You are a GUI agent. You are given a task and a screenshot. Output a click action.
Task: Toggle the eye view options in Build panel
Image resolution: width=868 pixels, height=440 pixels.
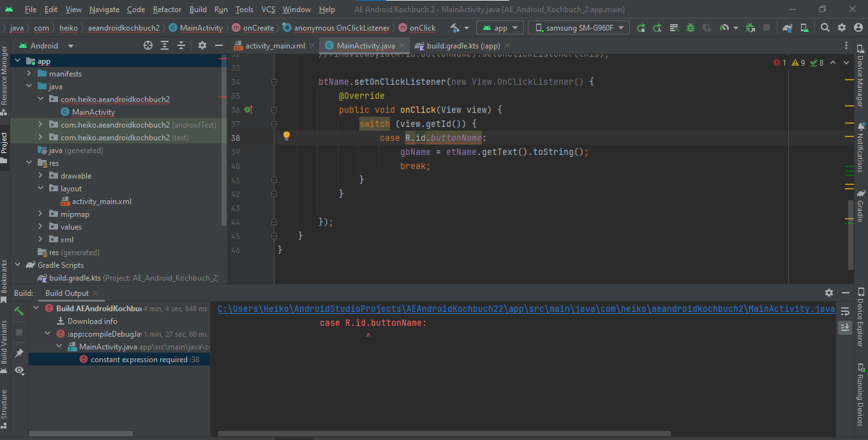pyautogui.click(x=19, y=370)
